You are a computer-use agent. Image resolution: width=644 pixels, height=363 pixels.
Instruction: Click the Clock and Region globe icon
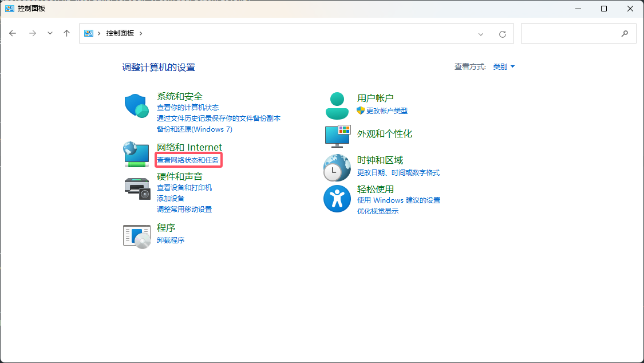(337, 168)
